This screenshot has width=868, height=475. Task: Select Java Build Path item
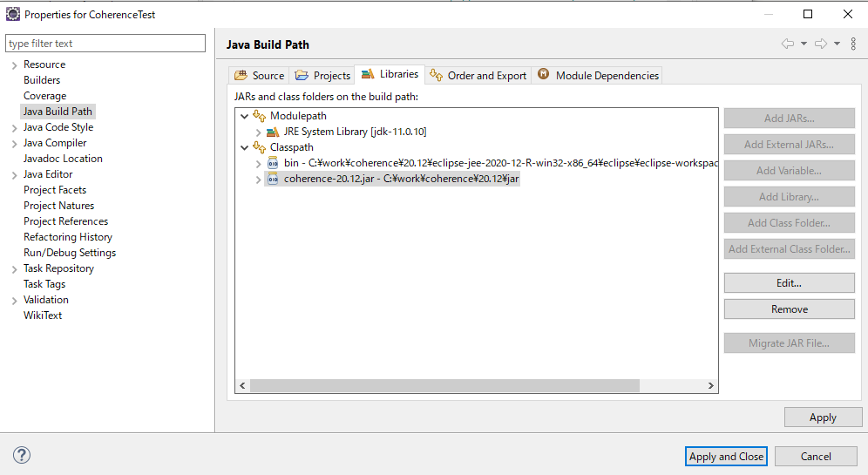pos(58,112)
